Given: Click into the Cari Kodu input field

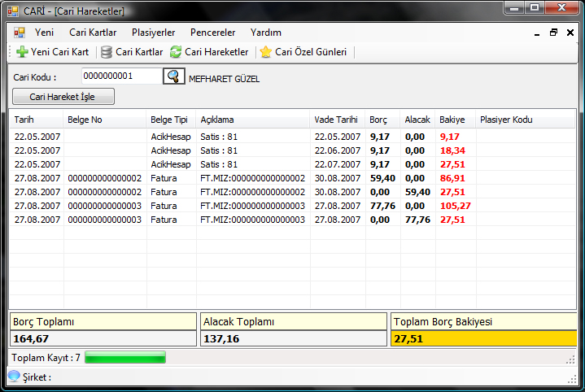Looking at the screenshot, I should (x=120, y=76).
